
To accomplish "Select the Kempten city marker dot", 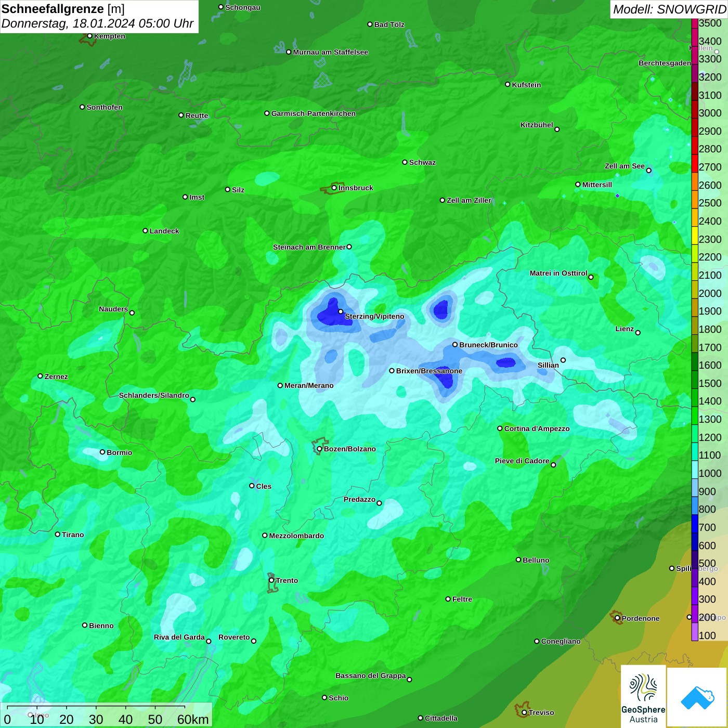I will [89, 36].
